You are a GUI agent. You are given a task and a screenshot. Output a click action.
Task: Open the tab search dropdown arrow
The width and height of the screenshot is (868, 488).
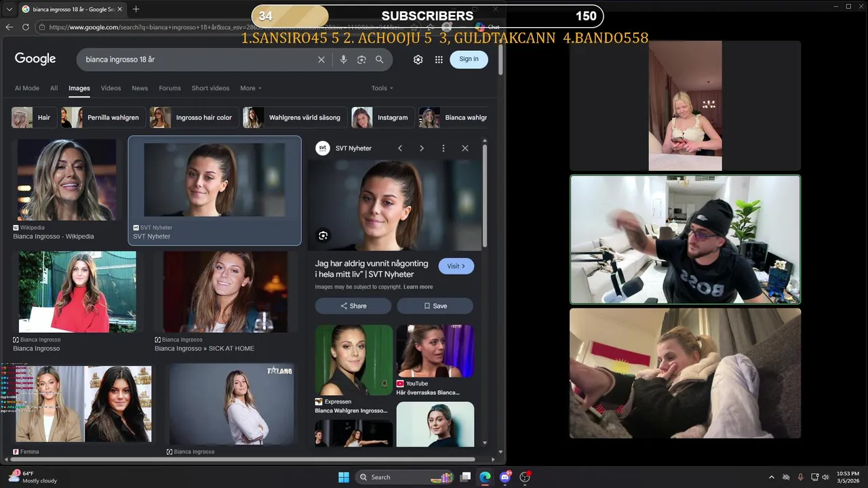[x=9, y=9]
